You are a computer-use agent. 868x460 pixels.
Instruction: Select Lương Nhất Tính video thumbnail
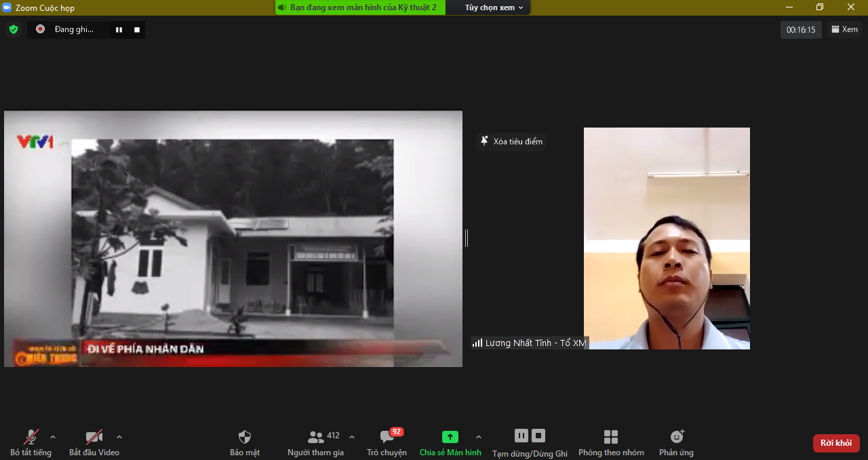pyautogui.click(x=667, y=238)
